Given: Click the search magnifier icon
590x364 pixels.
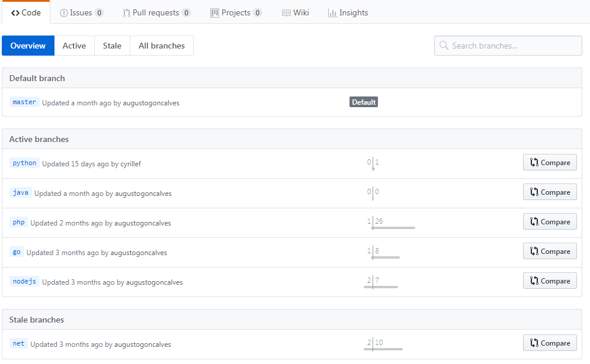Looking at the screenshot, I should point(444,46).
